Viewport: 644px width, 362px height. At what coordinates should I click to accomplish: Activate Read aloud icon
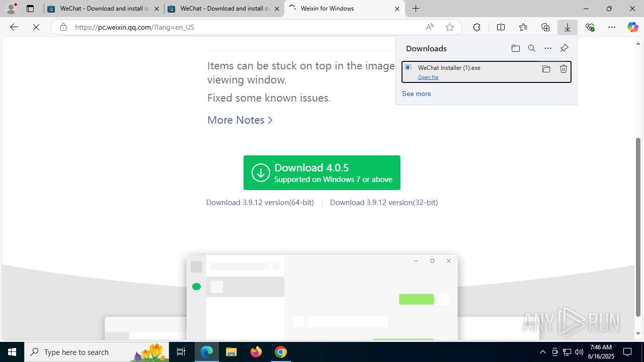point(430,27)
